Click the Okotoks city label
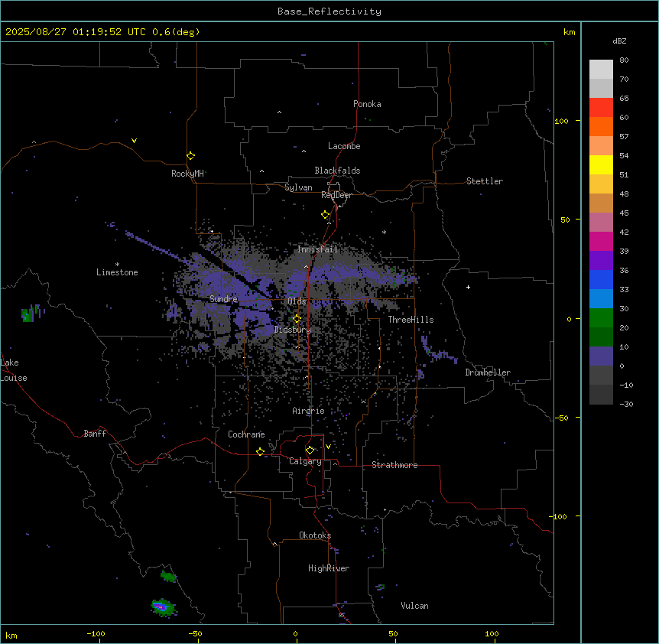 coord(315,535)
